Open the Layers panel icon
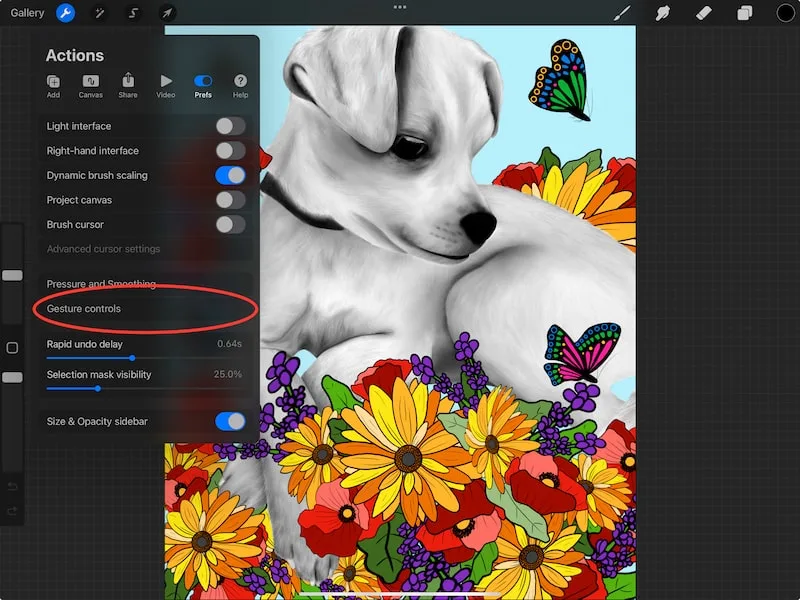Viewport: 800px width, 600px height. (744, 13)
